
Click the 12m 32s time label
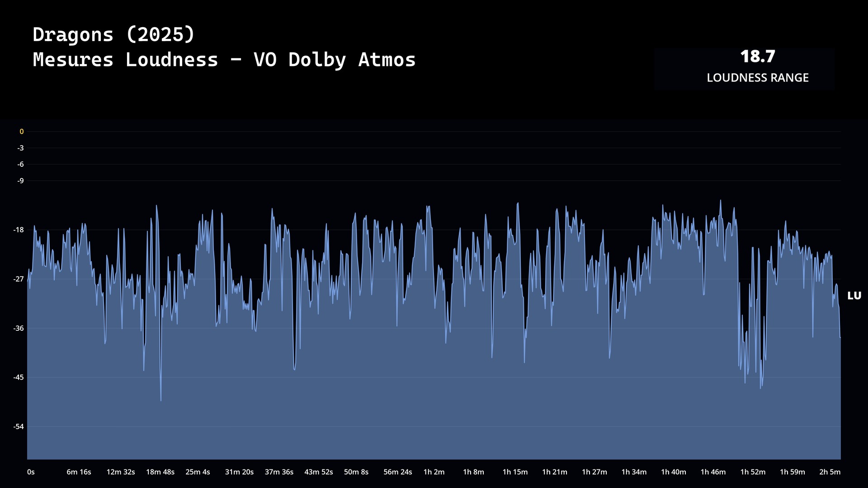pyautogui.click(x=121, y=472)
